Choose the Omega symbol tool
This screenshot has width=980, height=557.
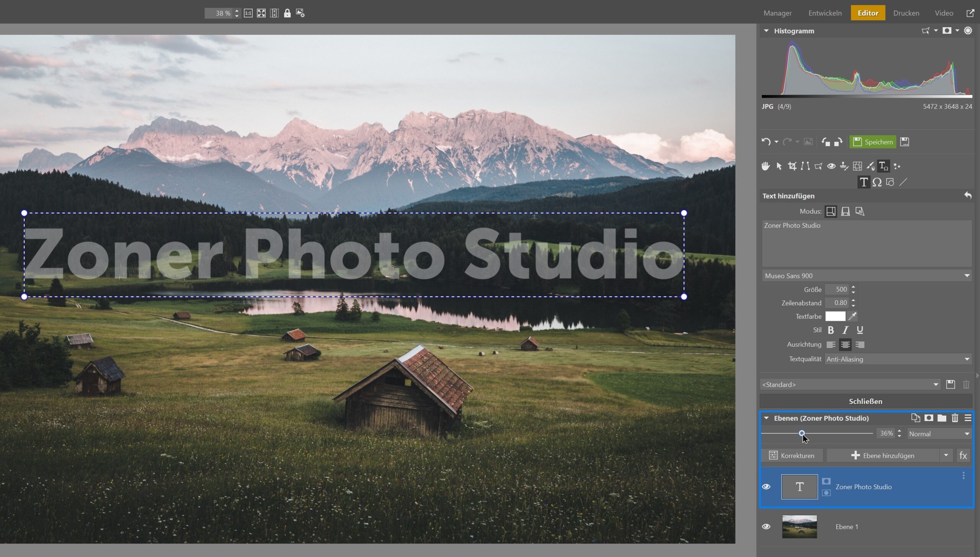(877, 182)
